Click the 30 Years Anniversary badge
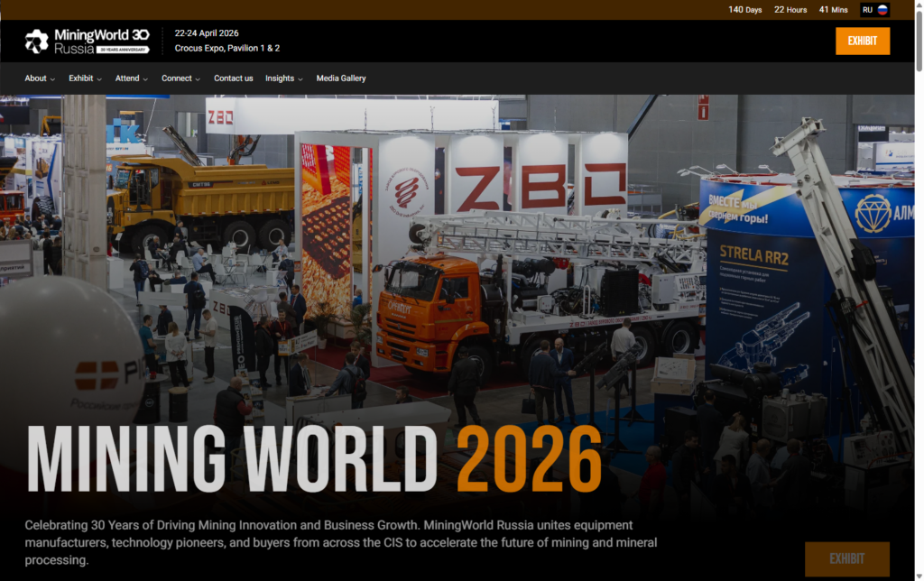Viewport: 924px width, 581px height. pyautogui.click(x=123, y=50)
